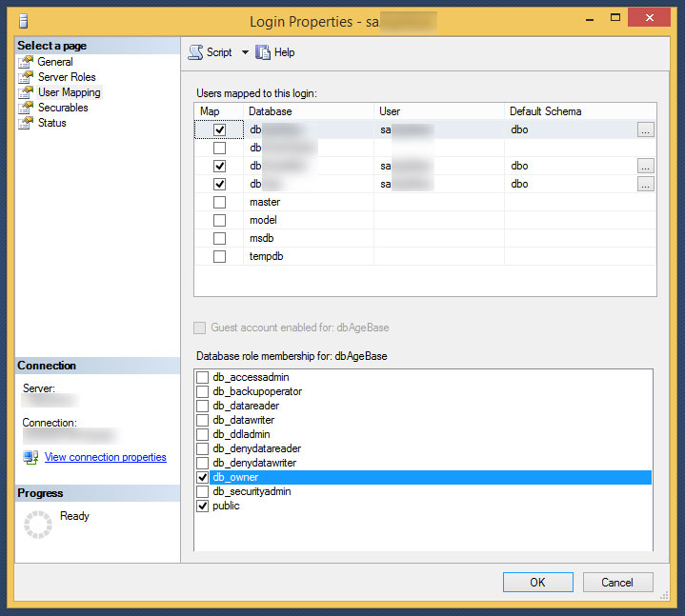
Task: Open the Server Roles page
Action: click(x=67, y=77)
